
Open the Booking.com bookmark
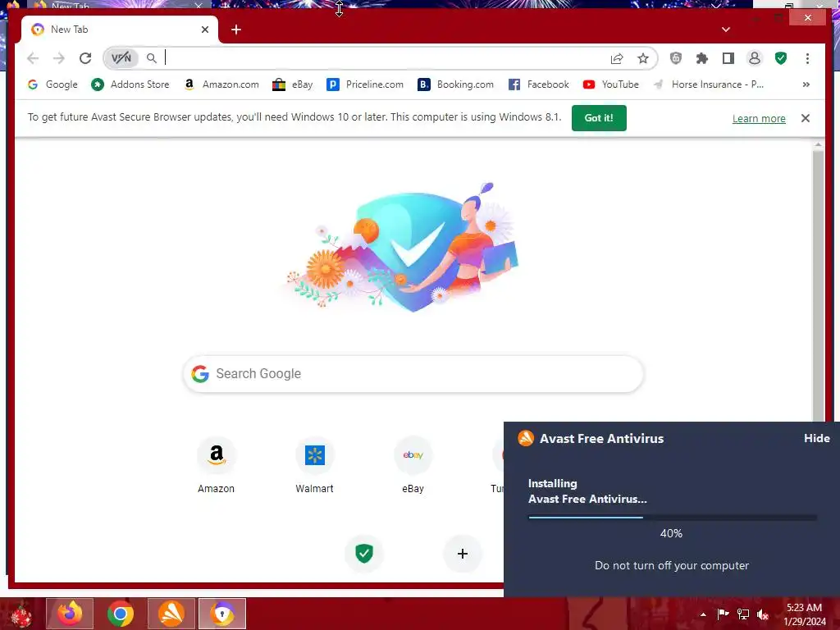(x=456, y=84)
